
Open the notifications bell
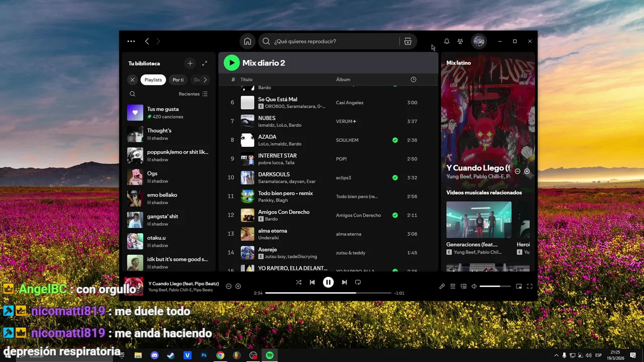[446, 41]
